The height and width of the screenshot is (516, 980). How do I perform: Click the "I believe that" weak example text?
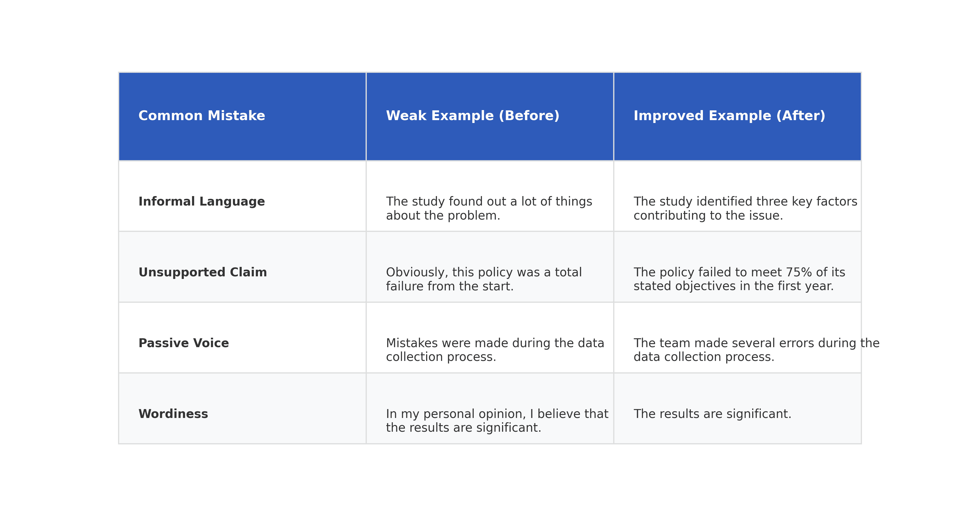click(497, 421)
